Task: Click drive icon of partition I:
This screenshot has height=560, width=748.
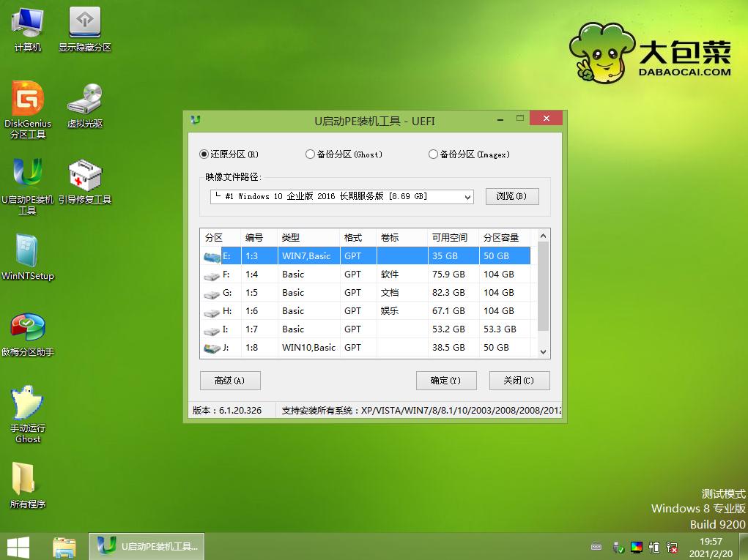Action: click(x=212, y=330)
